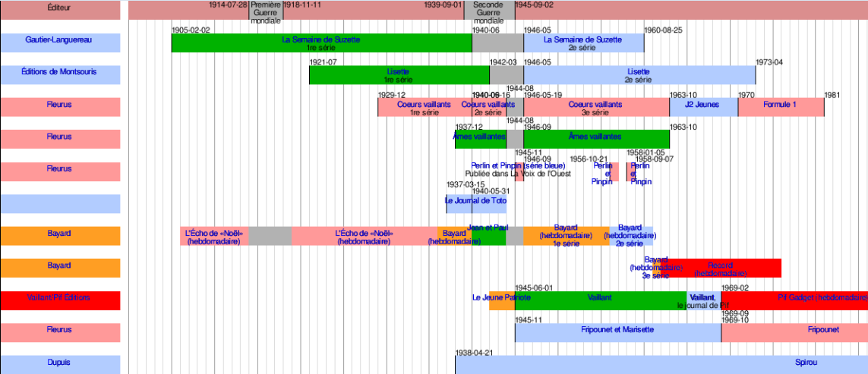Click the 1981 year label
868x374 pixels.
coord(832,95)
